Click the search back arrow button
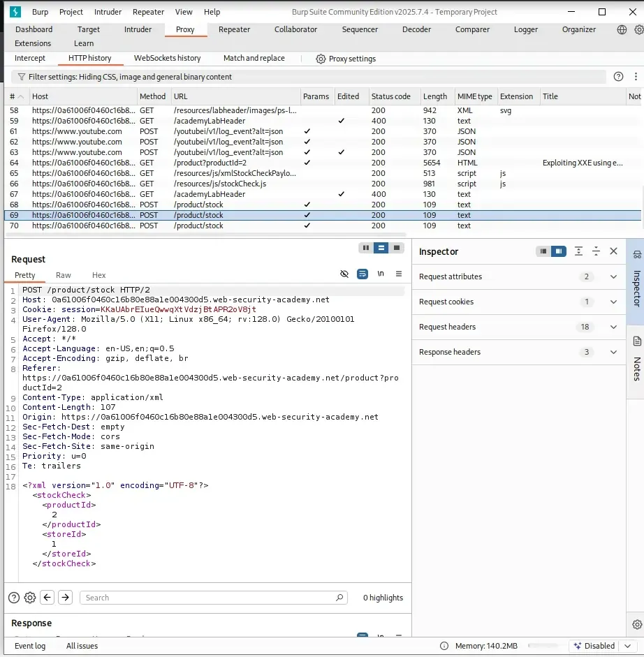Viewport: 644px width, 657px height. tap(47, 598)
